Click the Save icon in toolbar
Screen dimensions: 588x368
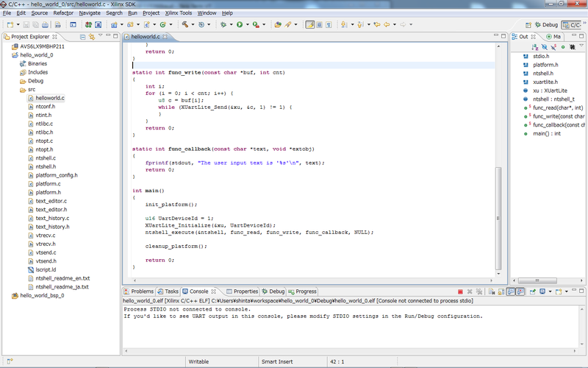point(24,24)
